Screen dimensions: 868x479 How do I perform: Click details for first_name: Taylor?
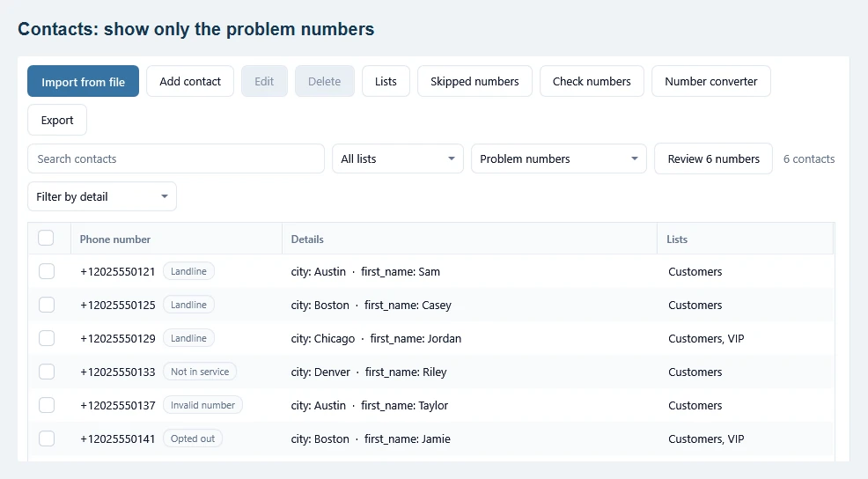tap(369, 405)
